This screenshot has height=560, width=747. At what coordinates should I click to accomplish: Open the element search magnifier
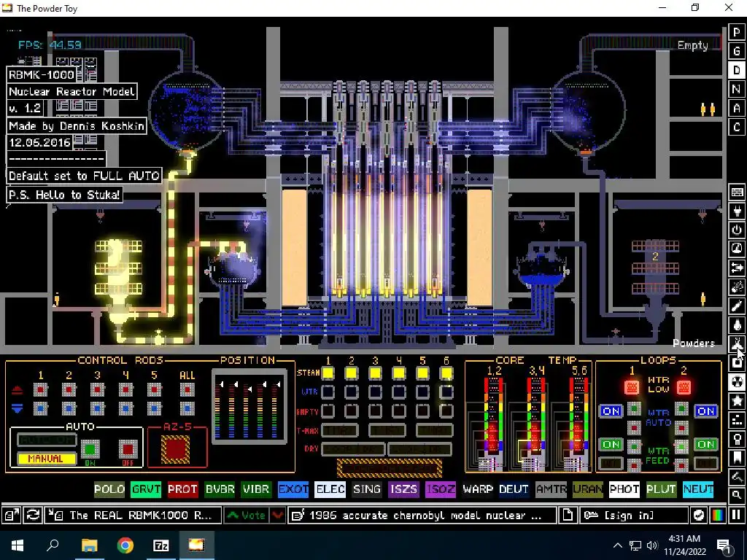tap(737, 496)
